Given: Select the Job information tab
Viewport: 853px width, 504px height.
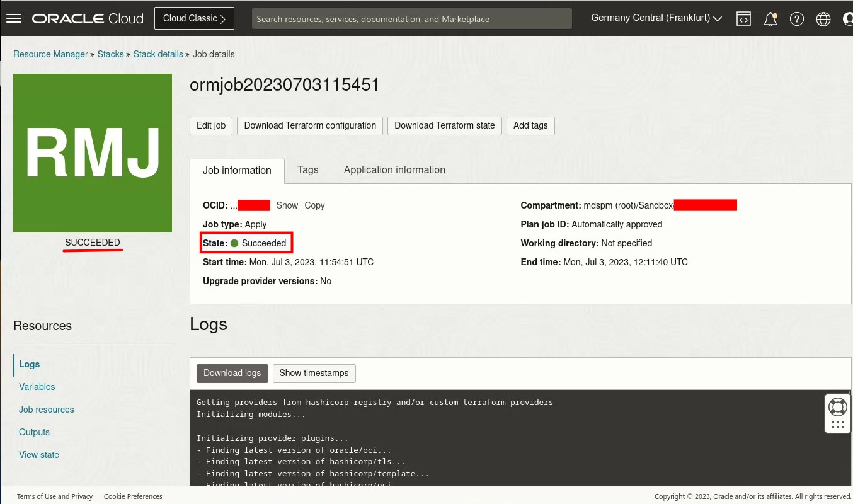Looking at the screenshot, I should point(237,170).
